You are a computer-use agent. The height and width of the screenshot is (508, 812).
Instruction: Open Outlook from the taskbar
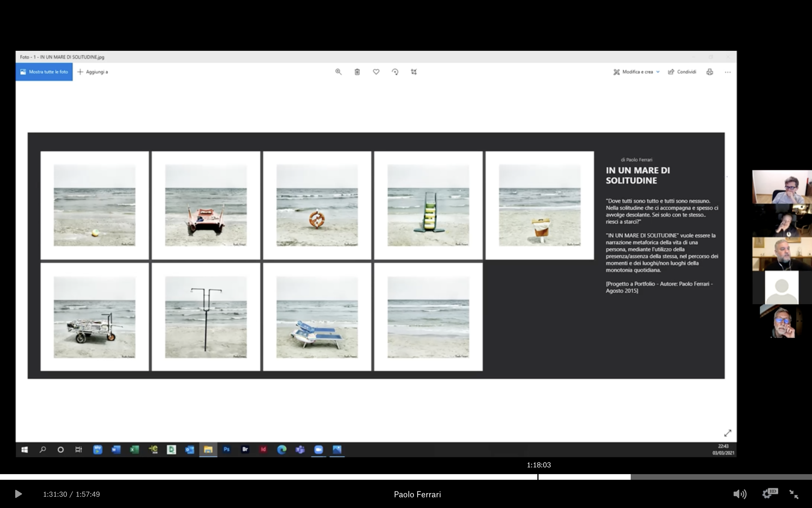tap(189, 450)
